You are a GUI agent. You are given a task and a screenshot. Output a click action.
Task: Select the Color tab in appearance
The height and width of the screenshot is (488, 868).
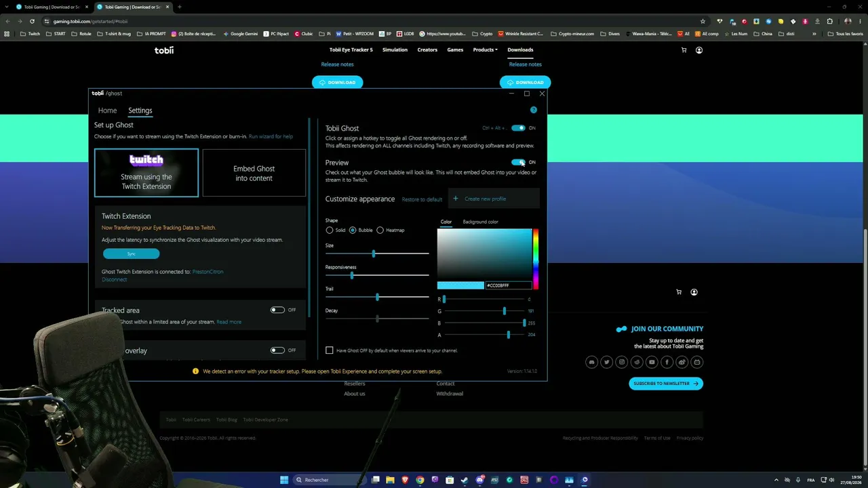[x=446, y=222]
